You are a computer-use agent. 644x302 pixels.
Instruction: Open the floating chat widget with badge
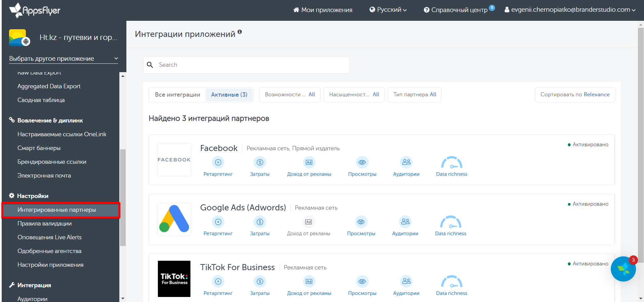click(x=623, y=269)
